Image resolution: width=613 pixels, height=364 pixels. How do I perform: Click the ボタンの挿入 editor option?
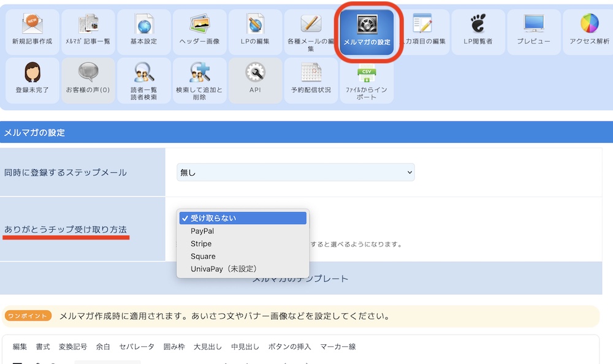[289, 347]
